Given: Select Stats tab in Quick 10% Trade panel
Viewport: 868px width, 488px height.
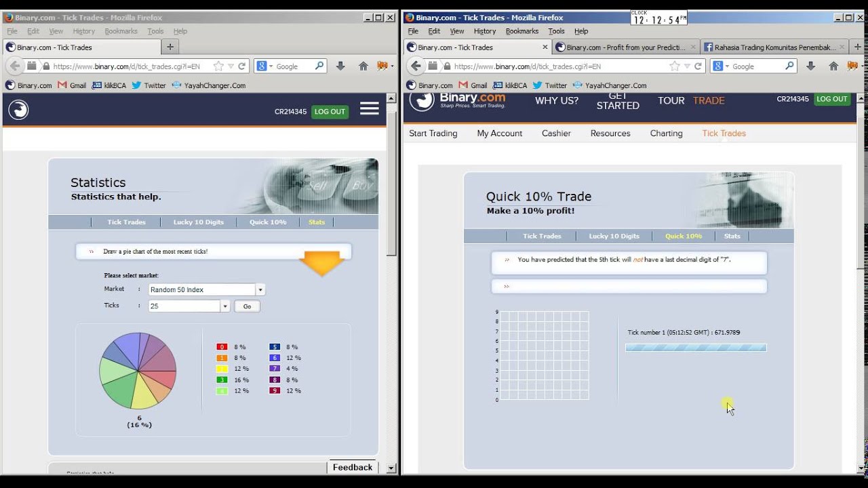Looking at the screenshot, I should tap(732, 236).
